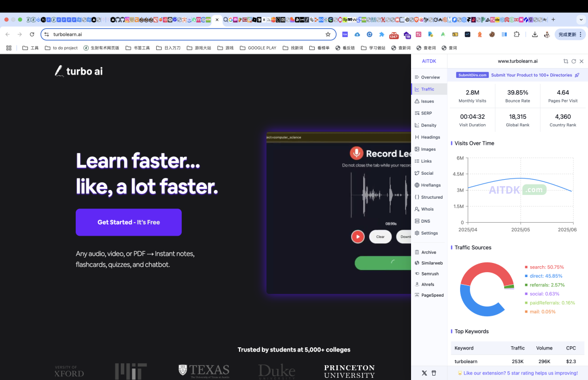The width and height of the screenshot is (588, 380).
Task: Open the 日入万刀 bookmarks folder
Action: pyautogui.click(x=168, y=48)
